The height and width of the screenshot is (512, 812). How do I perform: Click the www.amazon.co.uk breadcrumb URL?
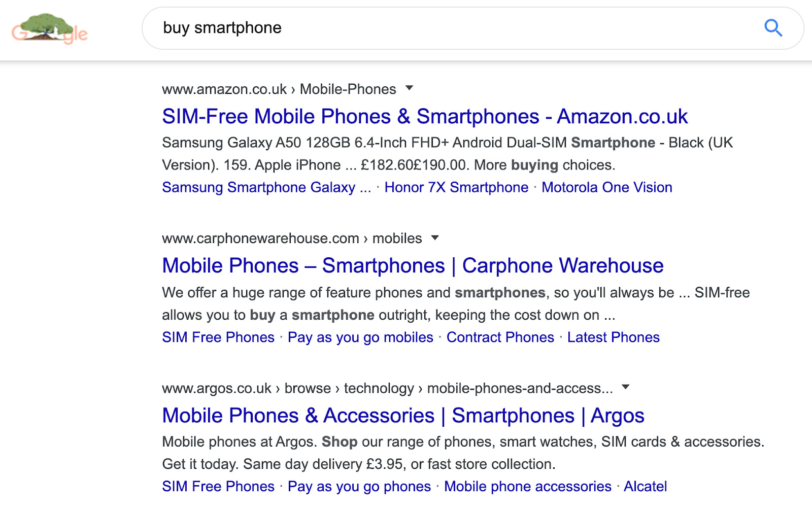point(224,89)
